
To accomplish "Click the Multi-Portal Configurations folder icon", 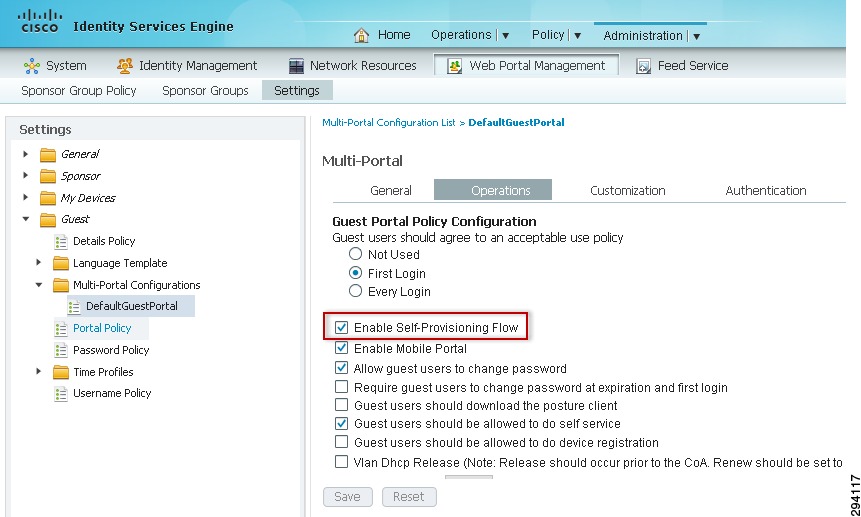I will point(61,285).
